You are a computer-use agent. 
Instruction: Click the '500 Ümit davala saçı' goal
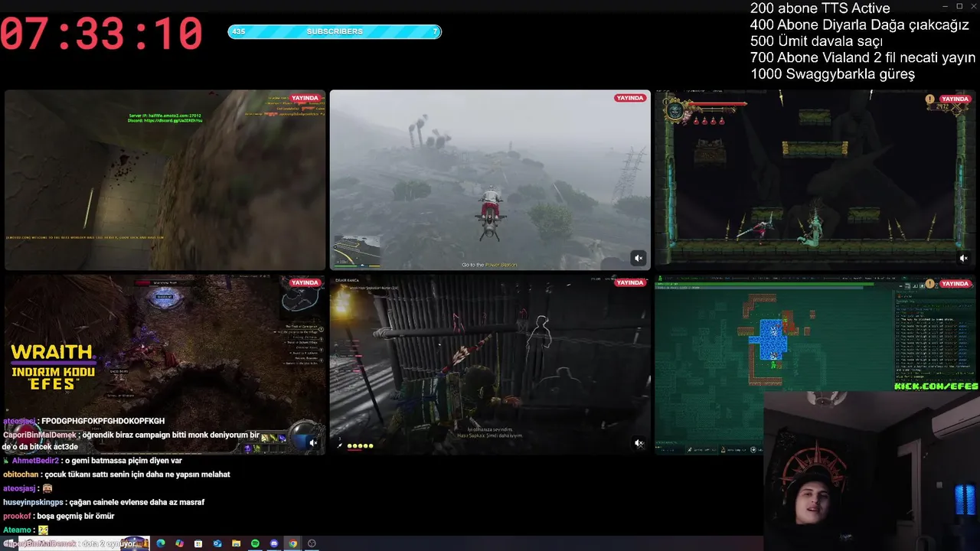[816, 41]
